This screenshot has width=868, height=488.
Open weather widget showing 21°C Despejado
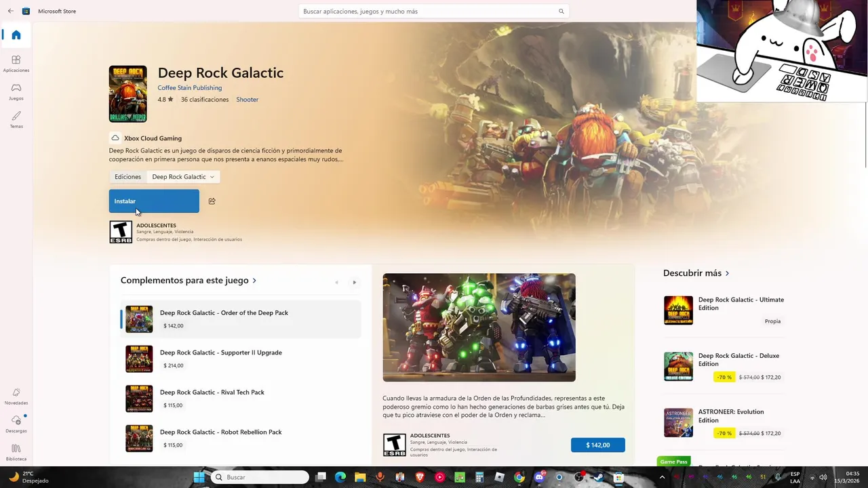click(x=29, y=477)
